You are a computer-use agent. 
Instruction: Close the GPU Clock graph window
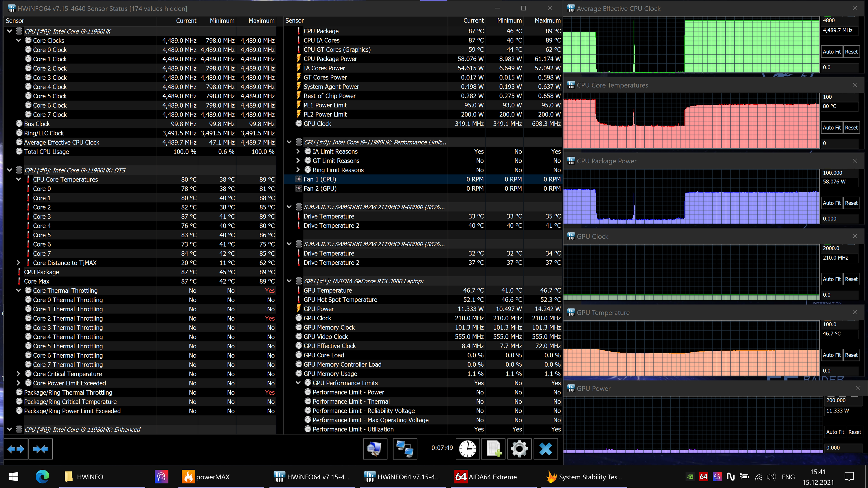pyautogui.click(x=854, y=236)
